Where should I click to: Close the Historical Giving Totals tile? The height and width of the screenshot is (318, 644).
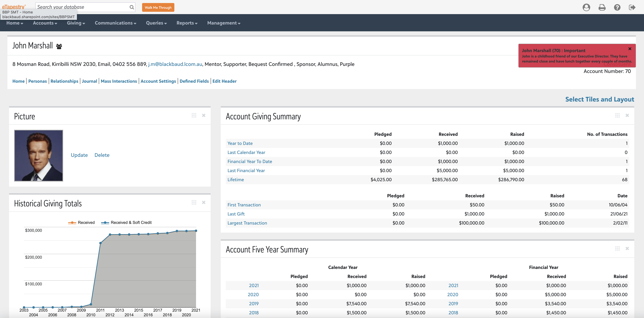tap(204, 202)
